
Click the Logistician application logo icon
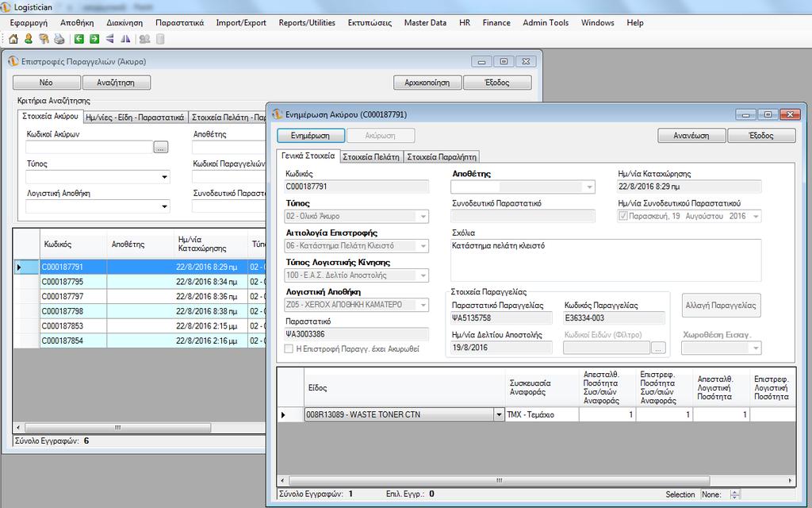pyautogui.click(x=6, y=6)
